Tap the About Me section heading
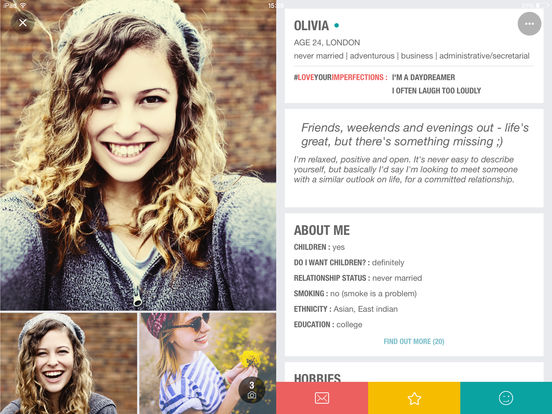552x414 pixels. [x=322, y=230]
